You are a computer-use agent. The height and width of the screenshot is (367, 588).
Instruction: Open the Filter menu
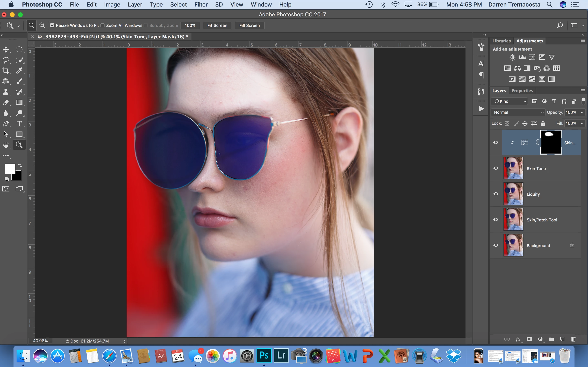201,4
